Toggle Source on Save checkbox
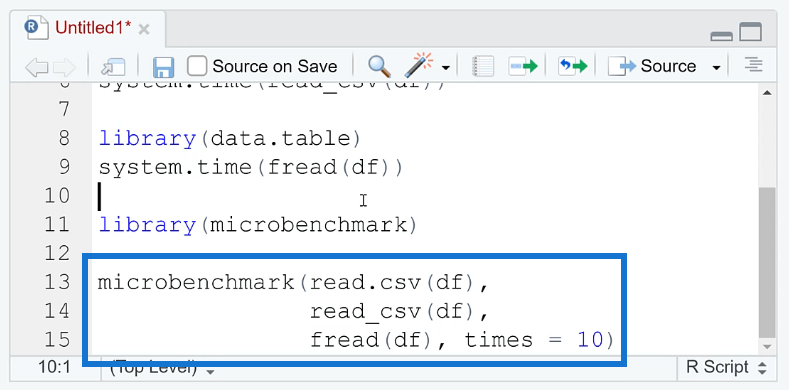The height and width of the screenshot is (390, 789). [197, 66]
